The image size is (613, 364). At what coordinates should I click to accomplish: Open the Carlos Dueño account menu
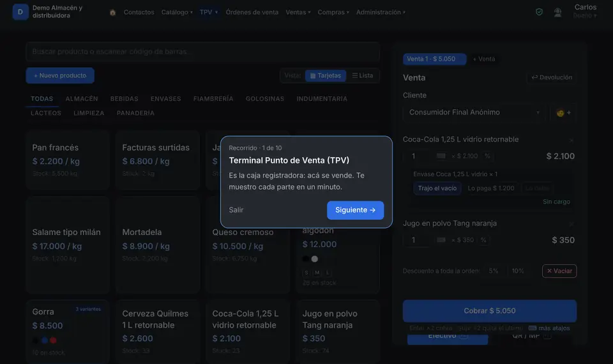[585, 11]
